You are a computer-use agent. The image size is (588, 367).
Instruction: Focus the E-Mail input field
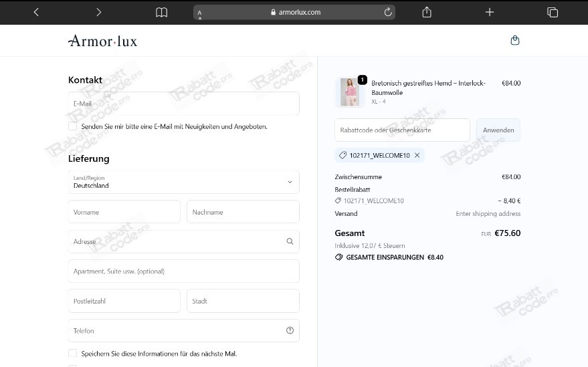[x=184, y=104]
